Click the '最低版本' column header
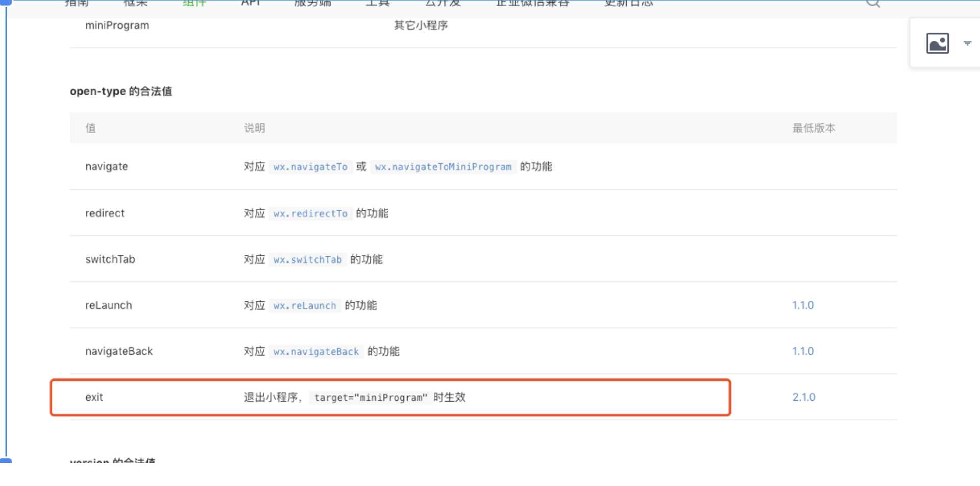 [814, 128]
